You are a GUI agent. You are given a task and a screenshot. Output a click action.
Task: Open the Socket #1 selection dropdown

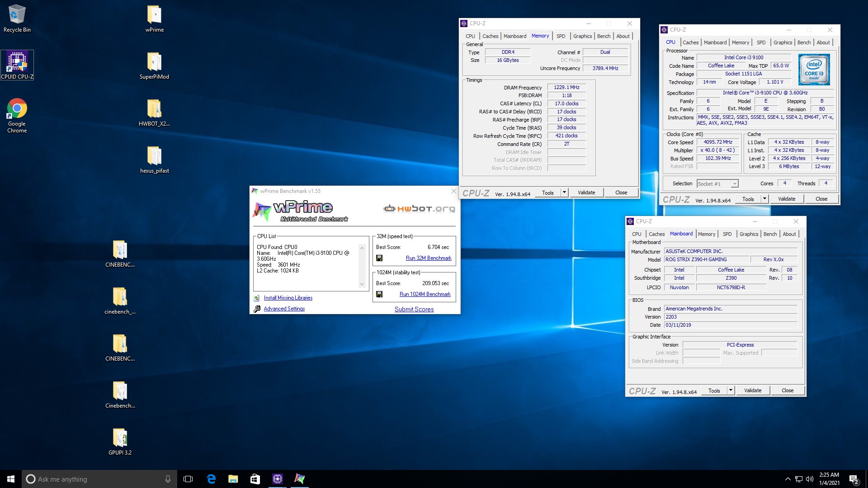click(x=717, y=183)
